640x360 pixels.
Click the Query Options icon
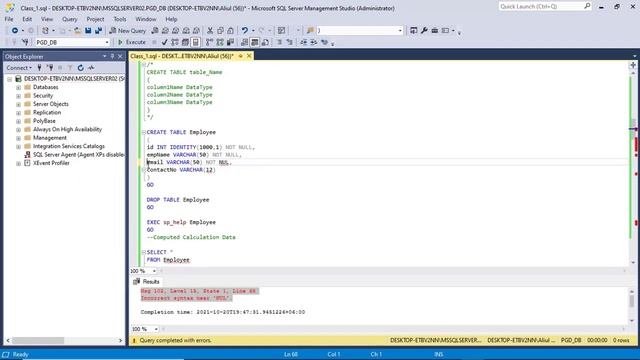185,42
